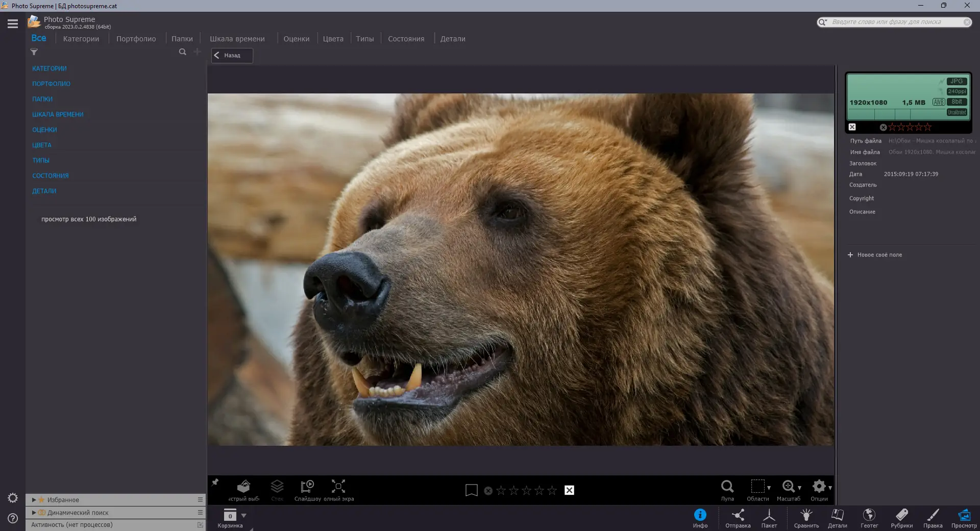980x531 pixels.
Task: Open the Отправка share icon
Action: [738, 515]
